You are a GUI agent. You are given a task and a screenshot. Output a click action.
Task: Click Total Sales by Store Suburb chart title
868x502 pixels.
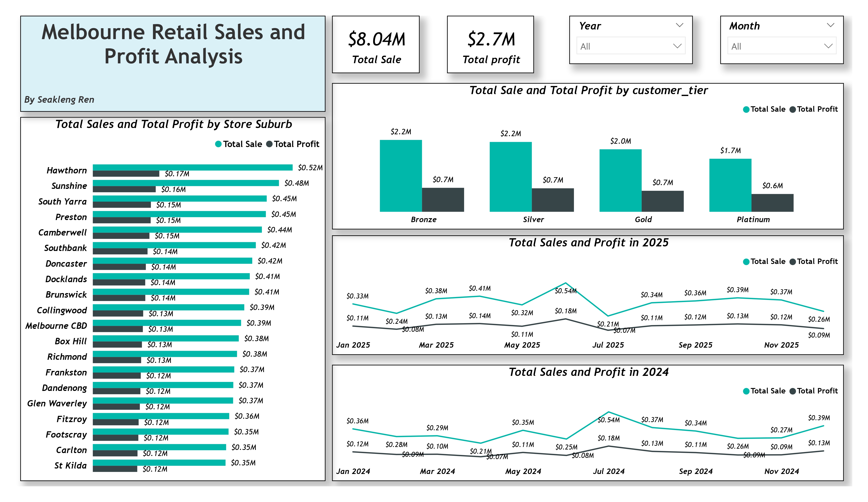(x=174, y=124)
